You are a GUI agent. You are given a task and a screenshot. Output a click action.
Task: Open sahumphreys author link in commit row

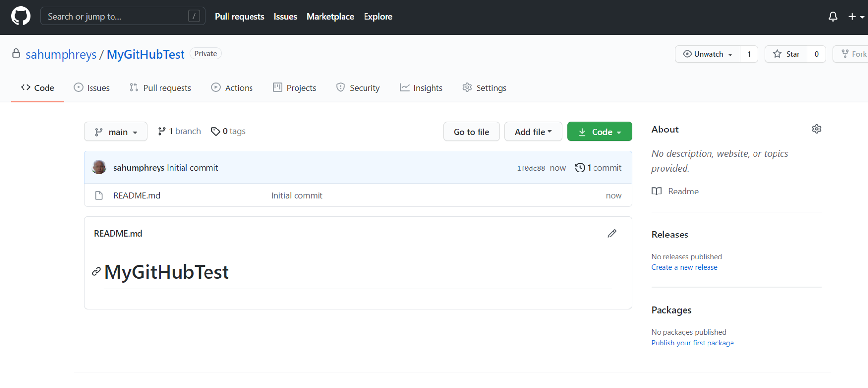pos(139,168)
